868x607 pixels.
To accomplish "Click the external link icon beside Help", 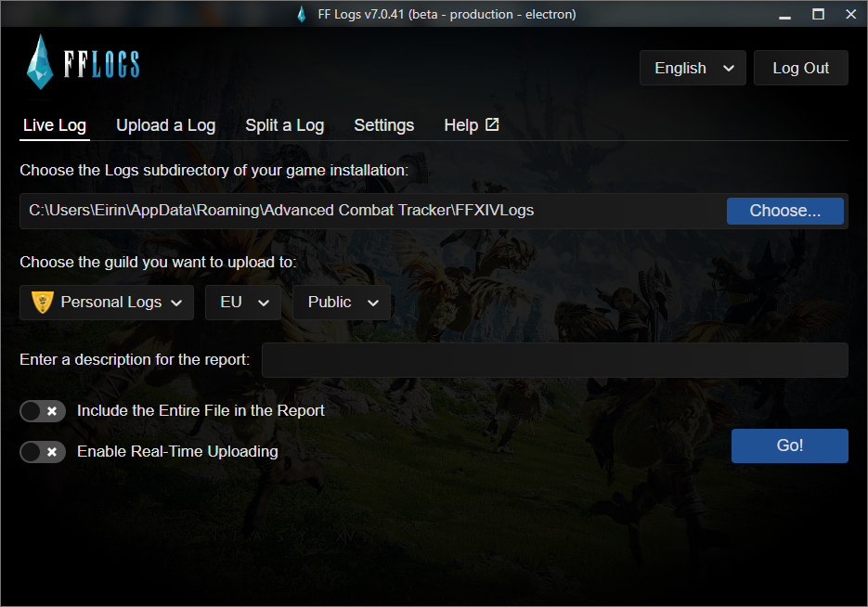I will [x=492, y=124].
